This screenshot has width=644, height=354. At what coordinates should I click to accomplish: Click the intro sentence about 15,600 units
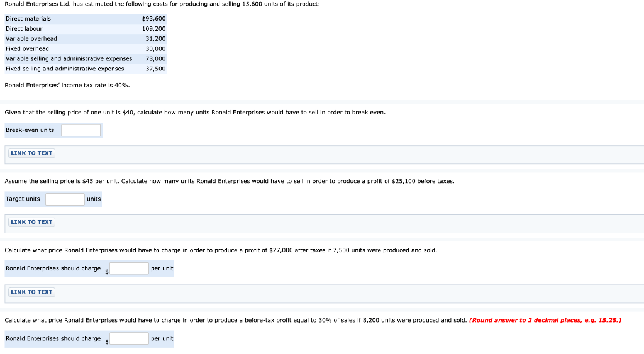click(162, 4)
